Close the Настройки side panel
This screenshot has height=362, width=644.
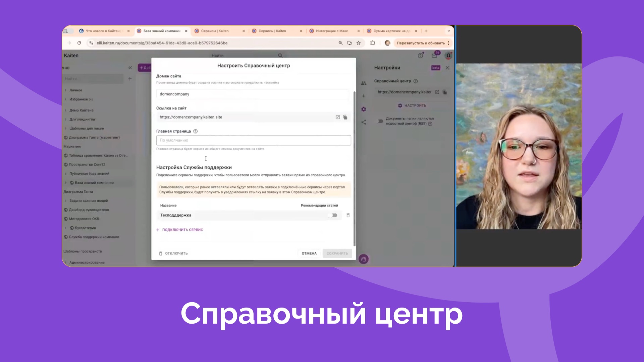pos(447,68)
